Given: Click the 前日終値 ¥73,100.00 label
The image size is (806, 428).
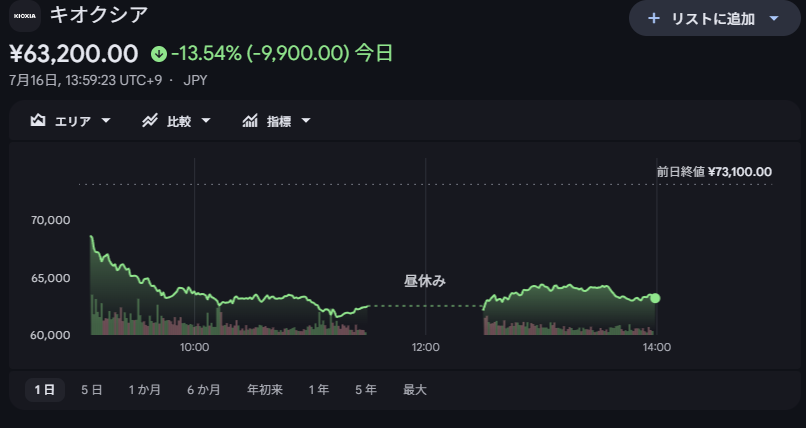Looking at the screenshot, I should coord(714,172).
